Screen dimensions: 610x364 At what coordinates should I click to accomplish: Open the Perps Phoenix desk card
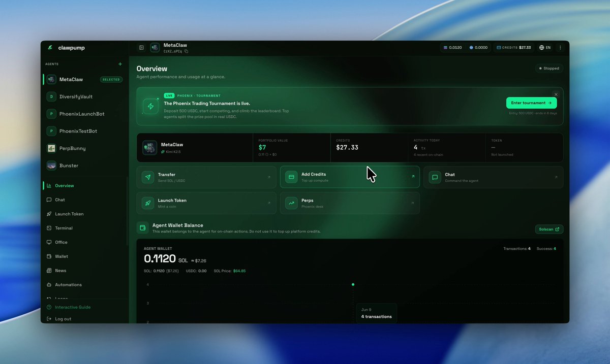point(350,203)
